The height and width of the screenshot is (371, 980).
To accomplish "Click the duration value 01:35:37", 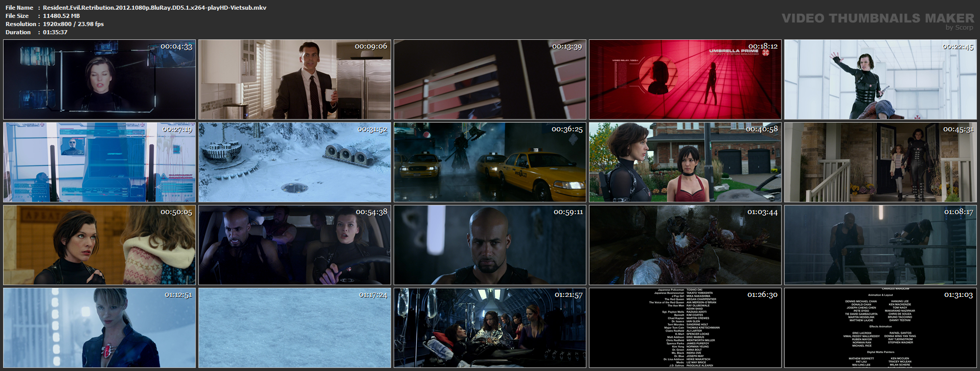I will [x=55, y=32].
